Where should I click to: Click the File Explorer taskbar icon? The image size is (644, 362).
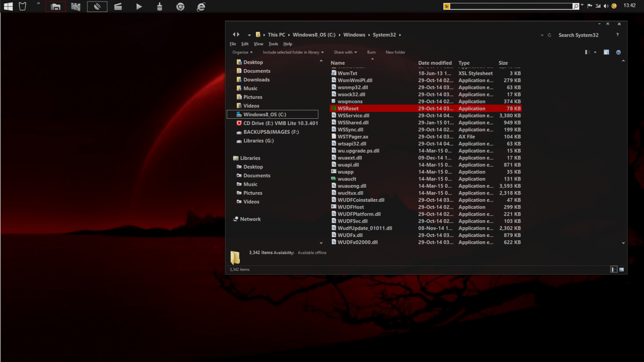tap(56, 7)
